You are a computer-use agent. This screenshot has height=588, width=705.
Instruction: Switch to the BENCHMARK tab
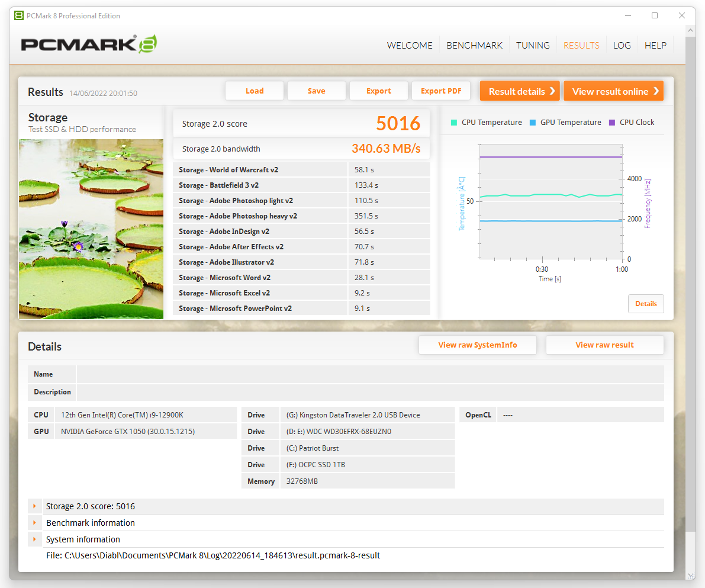pos(474,46)
